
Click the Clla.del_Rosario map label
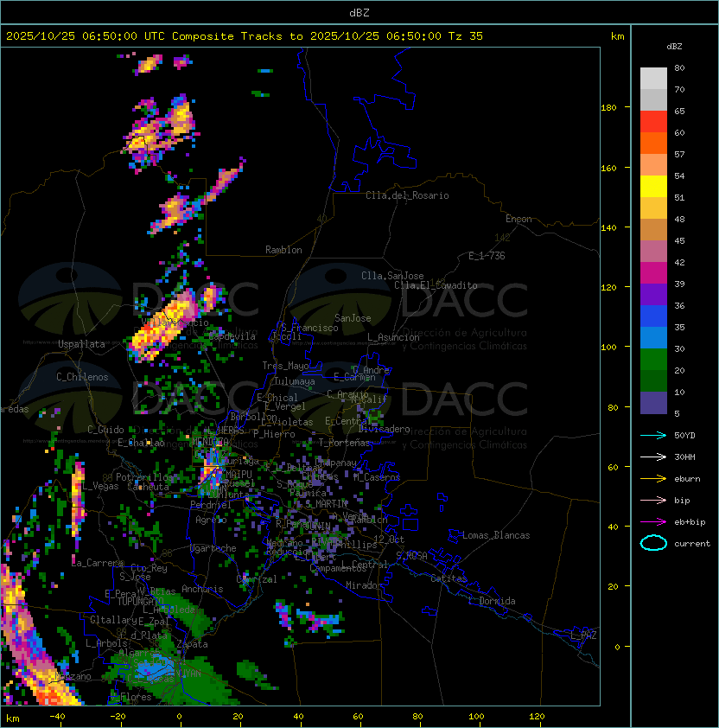pyautogui.click(x=407, y=195)
